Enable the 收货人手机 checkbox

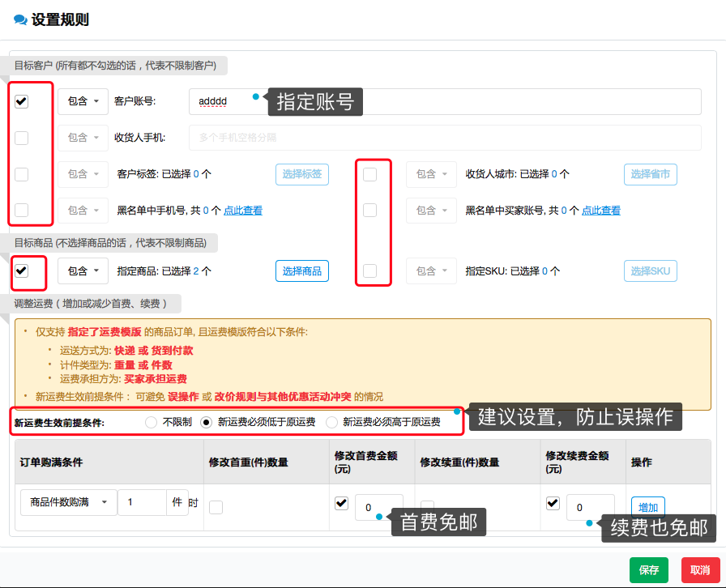pyautogui.click(x=22, y=138)
